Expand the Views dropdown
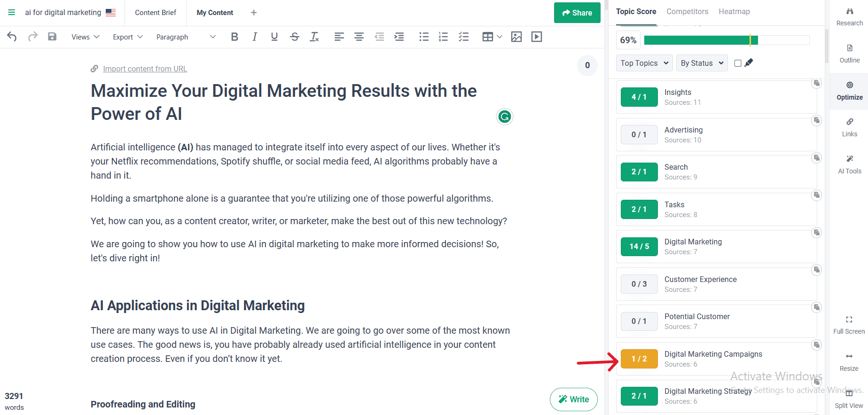868x415 pixels. [85, 37]
